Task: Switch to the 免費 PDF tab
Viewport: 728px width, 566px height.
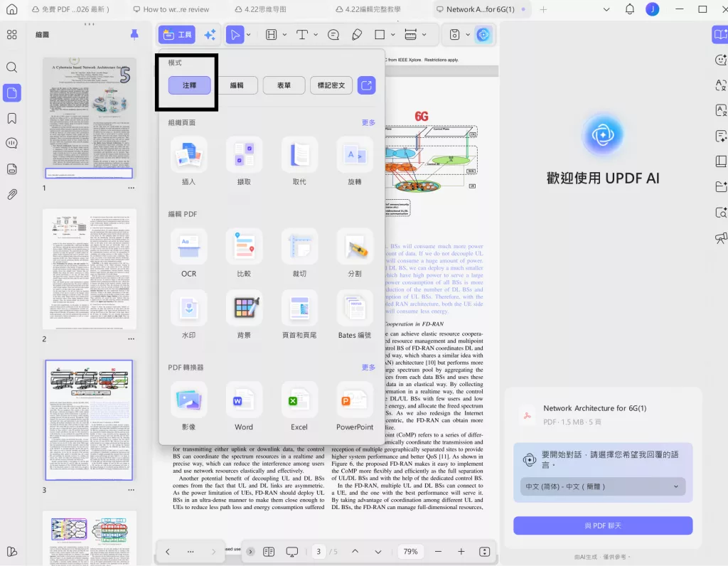Action: 70,9
